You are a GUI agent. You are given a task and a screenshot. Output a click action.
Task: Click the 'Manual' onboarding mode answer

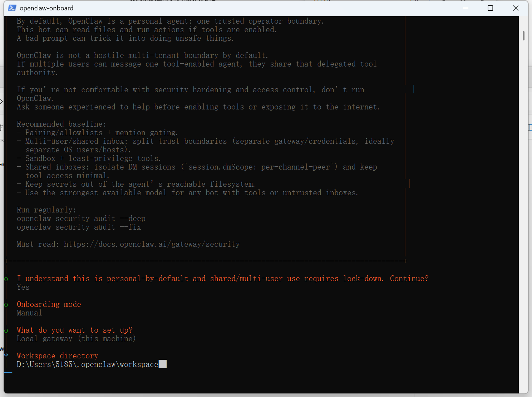coord(29,313)
